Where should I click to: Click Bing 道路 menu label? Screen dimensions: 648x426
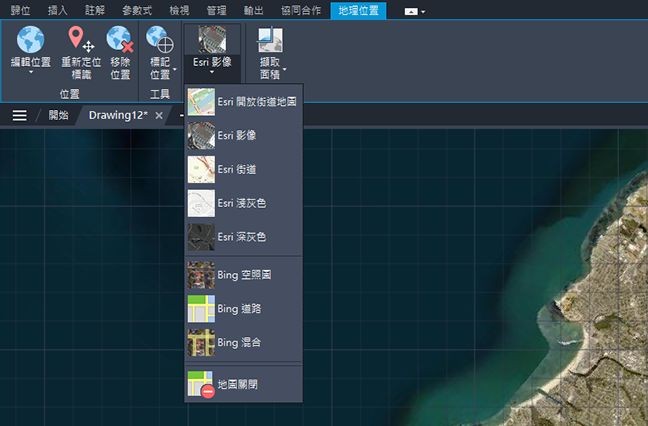tap(239, 309)
